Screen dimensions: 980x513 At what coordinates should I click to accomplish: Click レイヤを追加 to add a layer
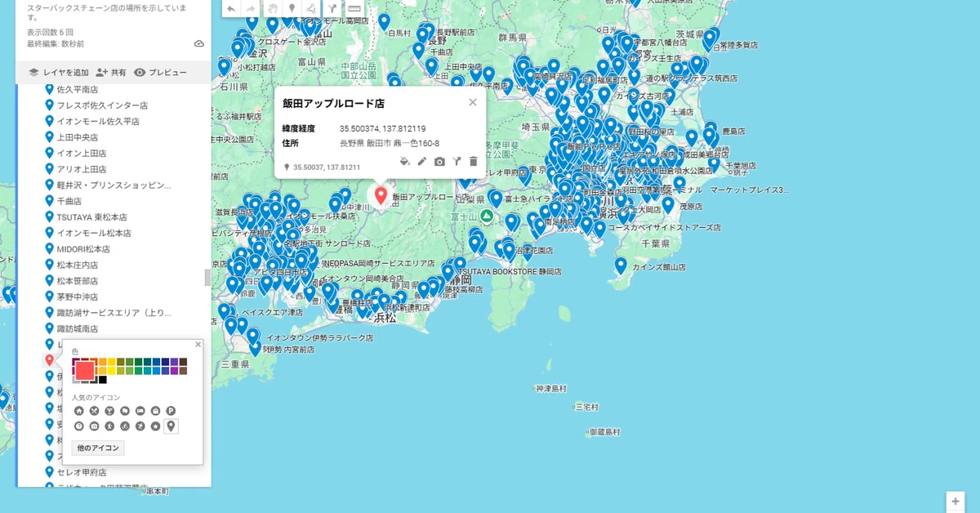click(59, 72)
